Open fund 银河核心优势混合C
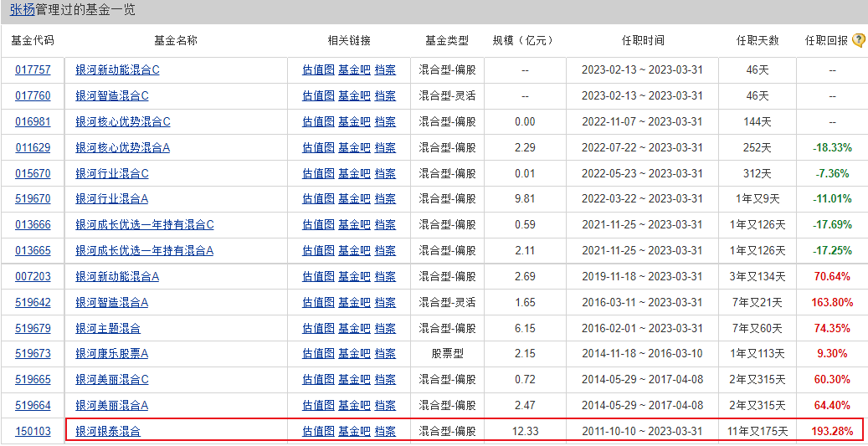This screenshot has height=446, width=868. [123, 121]
